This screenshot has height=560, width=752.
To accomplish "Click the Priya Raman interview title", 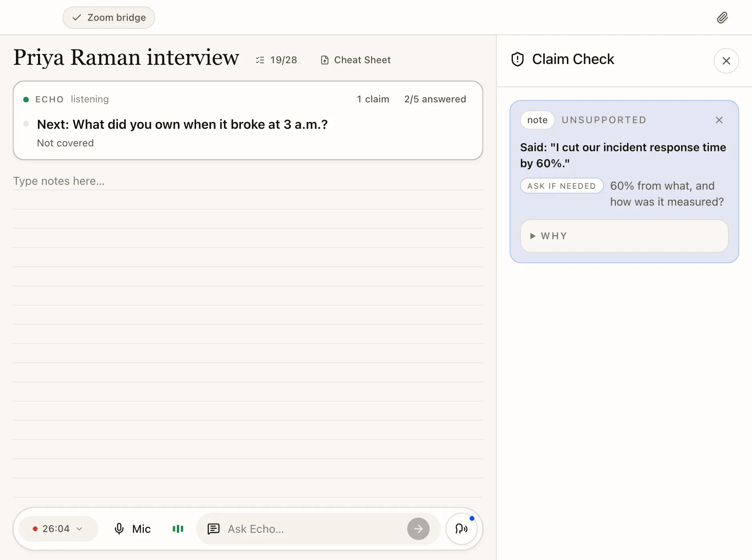I will click(126, 57).
